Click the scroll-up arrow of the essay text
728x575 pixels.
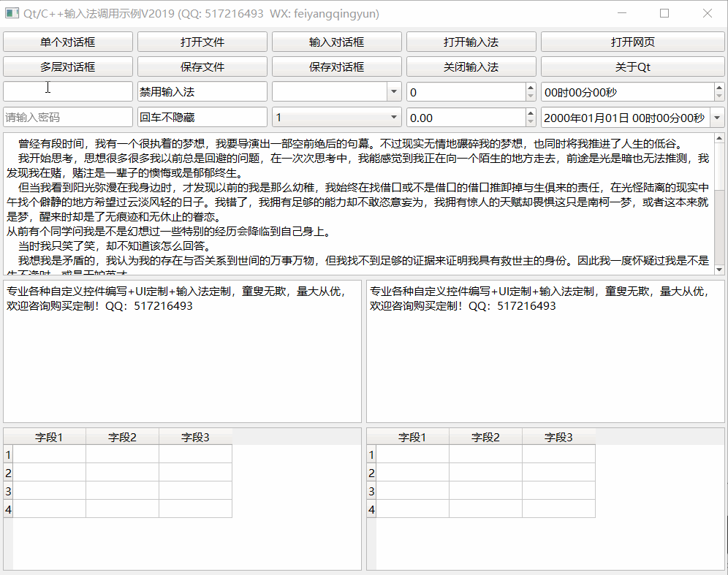[x=719, y=138]
